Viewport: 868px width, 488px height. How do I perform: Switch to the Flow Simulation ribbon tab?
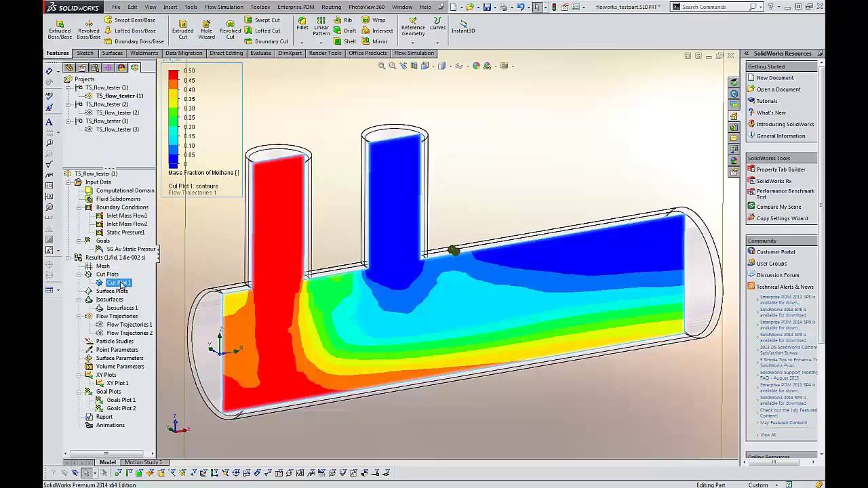pyautogui.click(x=414, y=53)
